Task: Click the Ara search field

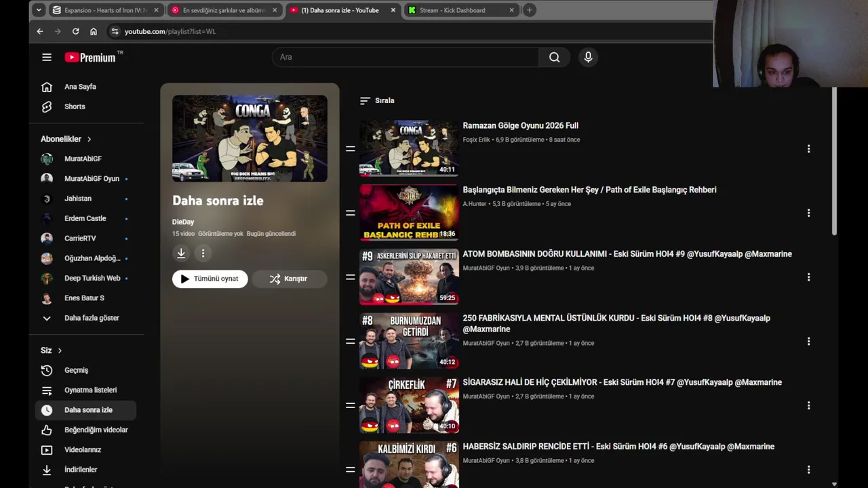Action: 406,57
